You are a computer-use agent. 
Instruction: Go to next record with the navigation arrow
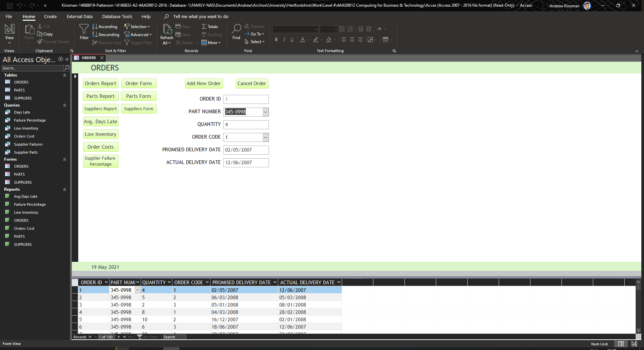click(x=119, y=337)
